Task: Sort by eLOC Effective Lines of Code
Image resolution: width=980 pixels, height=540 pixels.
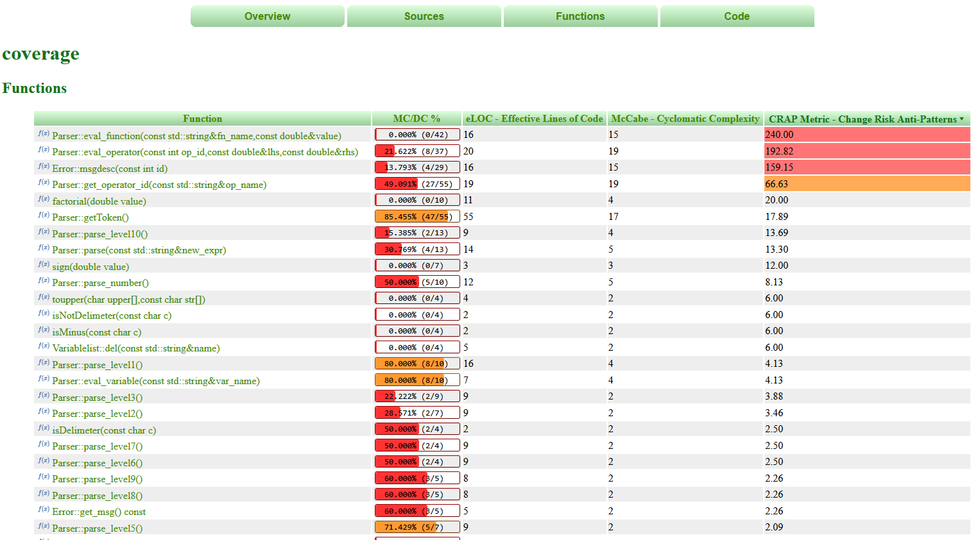Action: 534,119
